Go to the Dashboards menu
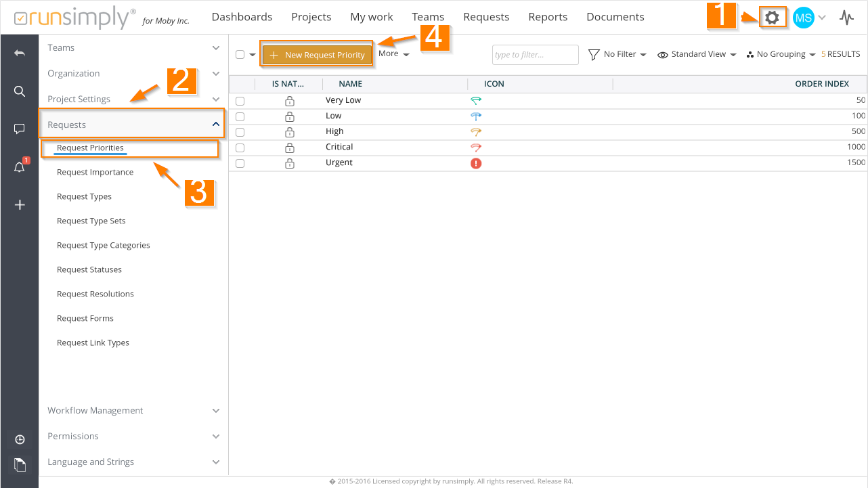This screenshot has height=488, width=868. 242,17
